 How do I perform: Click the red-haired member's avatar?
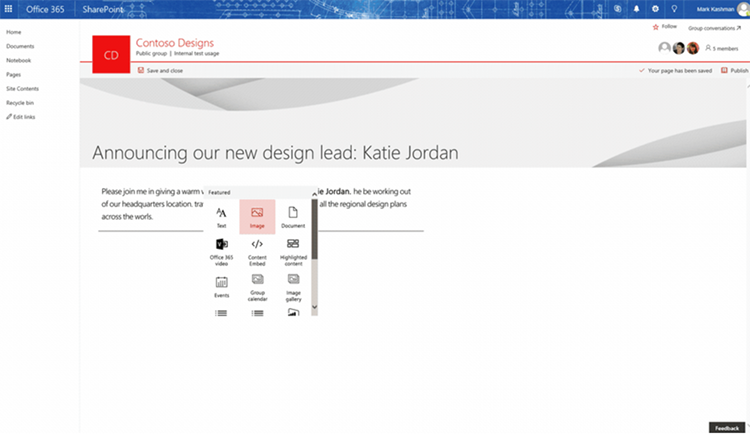point(693,48)
